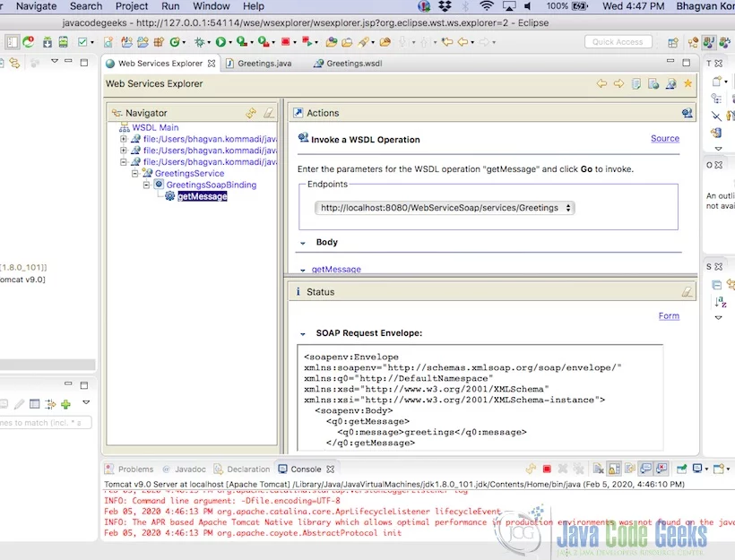Collapse the third file:/Users/bhagvan.kommadi tree node
Viewport: 735px width, 560px height.
click(x=124, y=161)
